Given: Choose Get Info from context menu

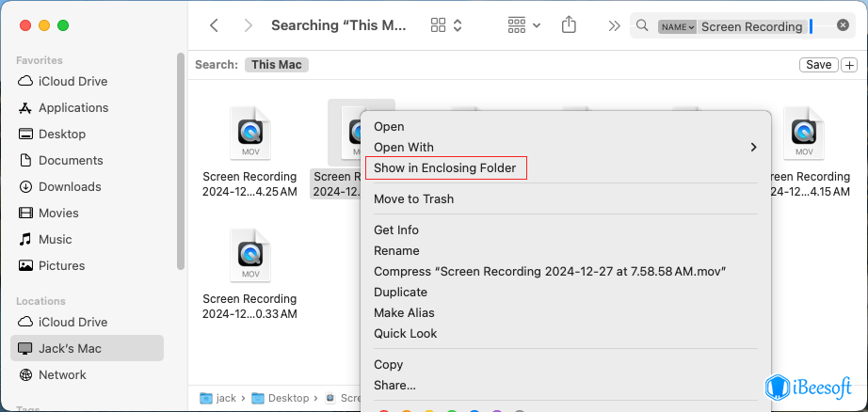Looking at the screenshot, I should click(x=396, y=230).
